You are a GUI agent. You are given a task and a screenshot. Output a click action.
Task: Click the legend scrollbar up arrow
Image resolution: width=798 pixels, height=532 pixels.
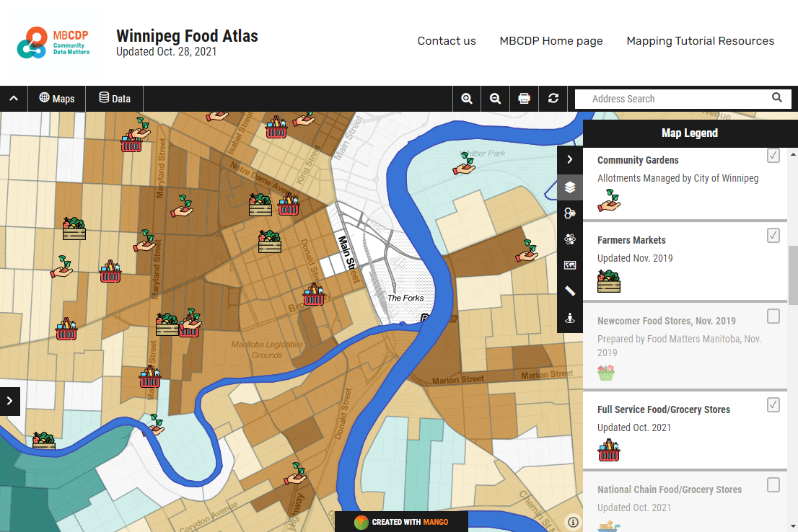tap(793, 154)
